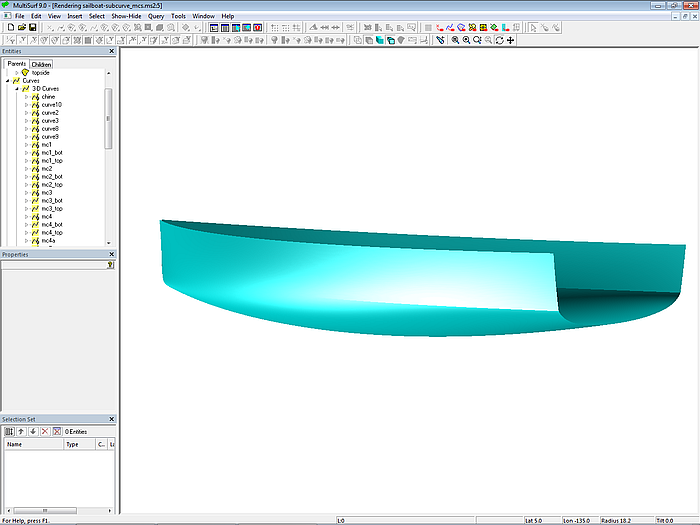Click the first zoom magnifier icon

click(455, 41)
